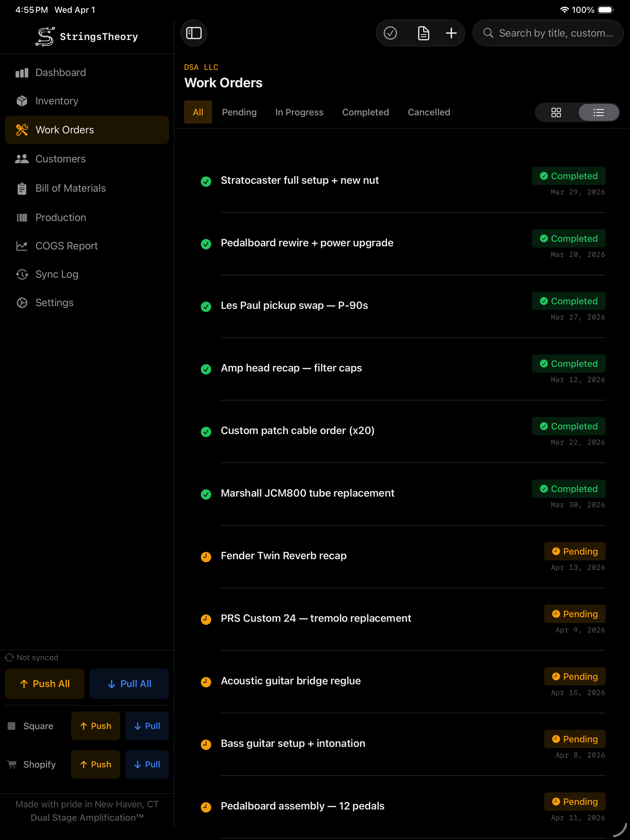The height and width of the screenshot is (840, 630).
Task: Switch to grid view layout
Action: pos(556,112)
